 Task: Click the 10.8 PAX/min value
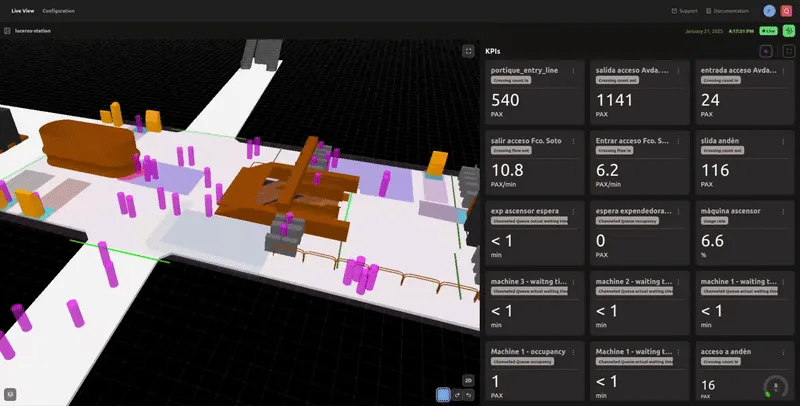(506, 170)
